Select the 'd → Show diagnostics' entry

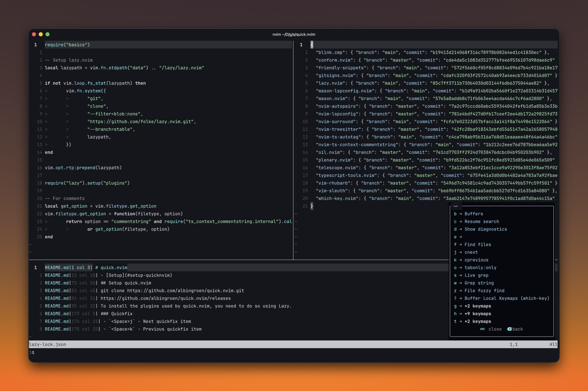tap(480, 229)
